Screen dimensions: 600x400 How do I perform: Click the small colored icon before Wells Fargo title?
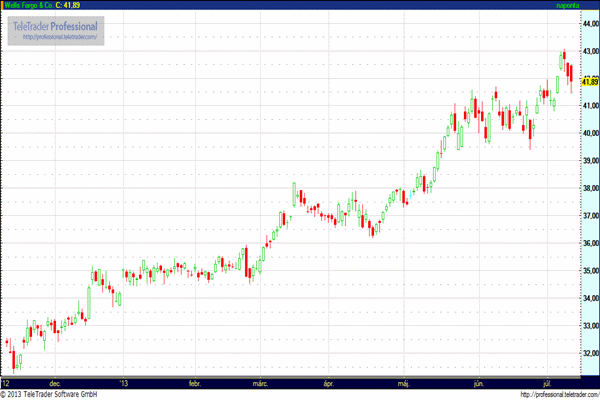click(4, 7)
